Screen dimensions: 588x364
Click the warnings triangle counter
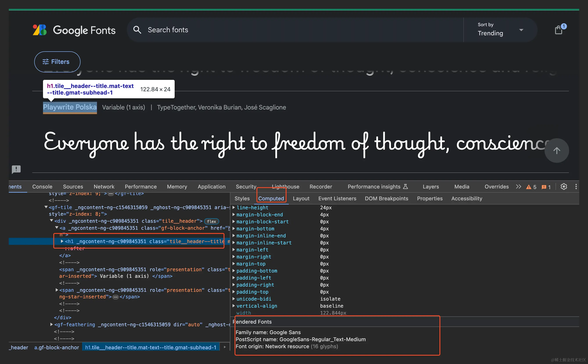pyautogui.click(x=531, y=187)
